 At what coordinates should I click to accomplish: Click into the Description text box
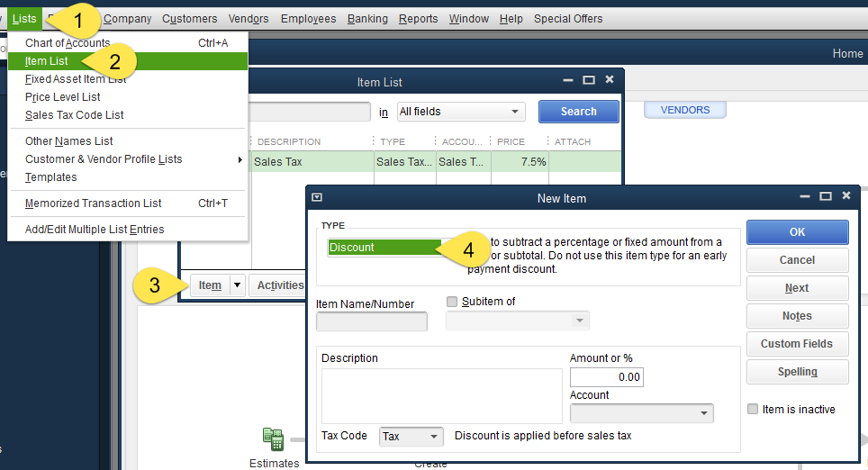(442, 396)
